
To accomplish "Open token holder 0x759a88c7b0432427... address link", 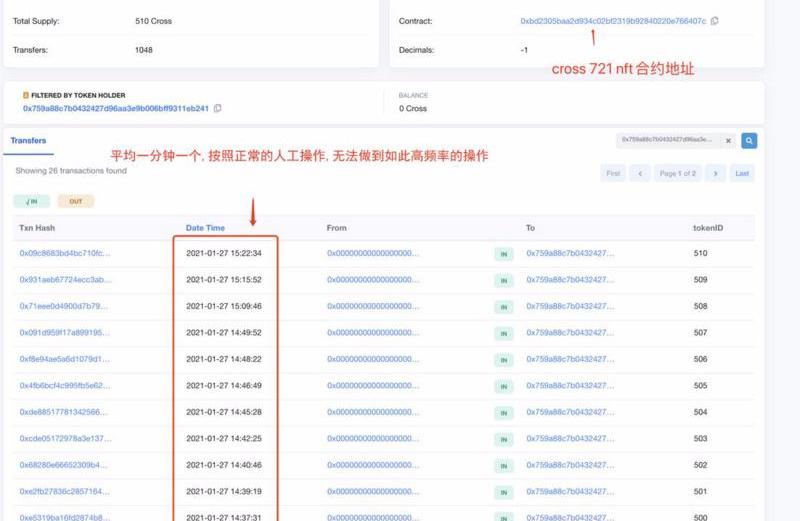I will (x=115, y=108).
